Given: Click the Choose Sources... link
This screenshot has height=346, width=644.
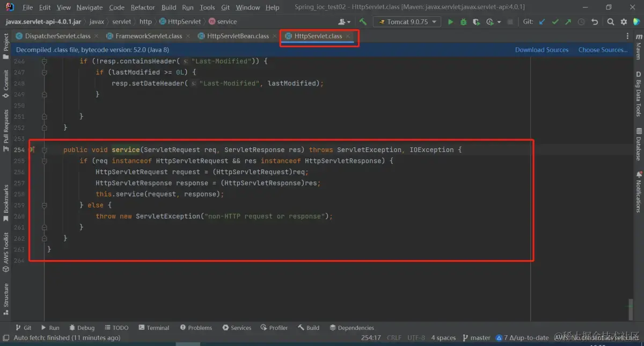Looking at the screenshot, I should 603,50.
